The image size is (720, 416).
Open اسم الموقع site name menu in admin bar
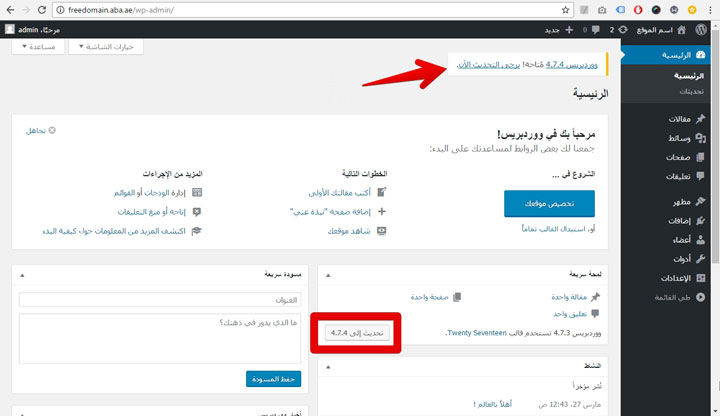coord(654,30)
